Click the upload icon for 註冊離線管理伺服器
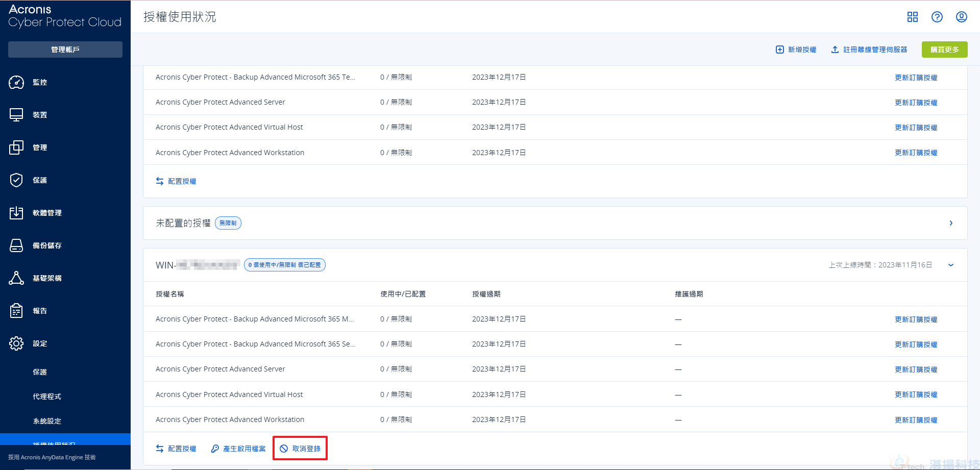Screen dimensions: 980x470 coord(835,50)
